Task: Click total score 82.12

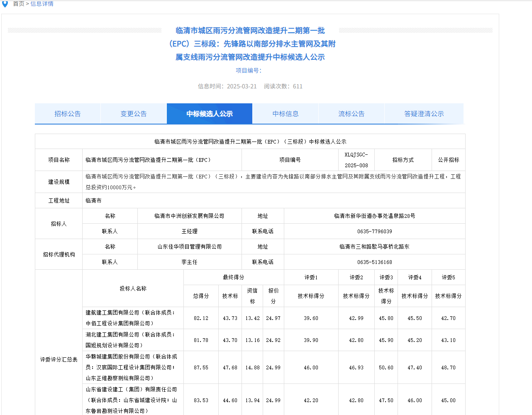Action: (201, 318)
